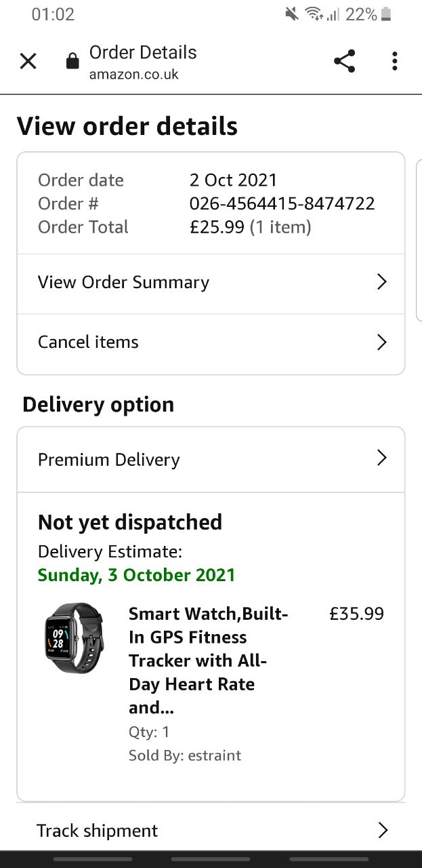This screenshot has width=422, height=868.
Task: Tap the Track shipment chevron arrow
Action: tap(382, 830)
